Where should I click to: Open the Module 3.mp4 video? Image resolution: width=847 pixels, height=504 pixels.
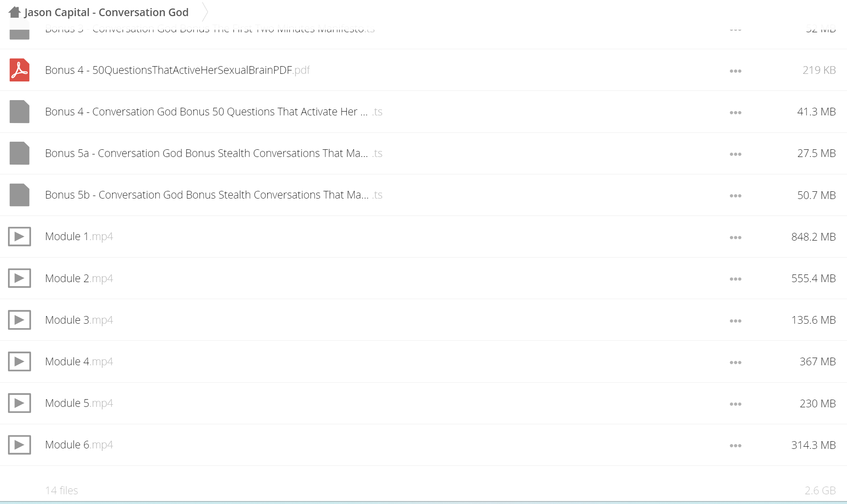(79, 320)
